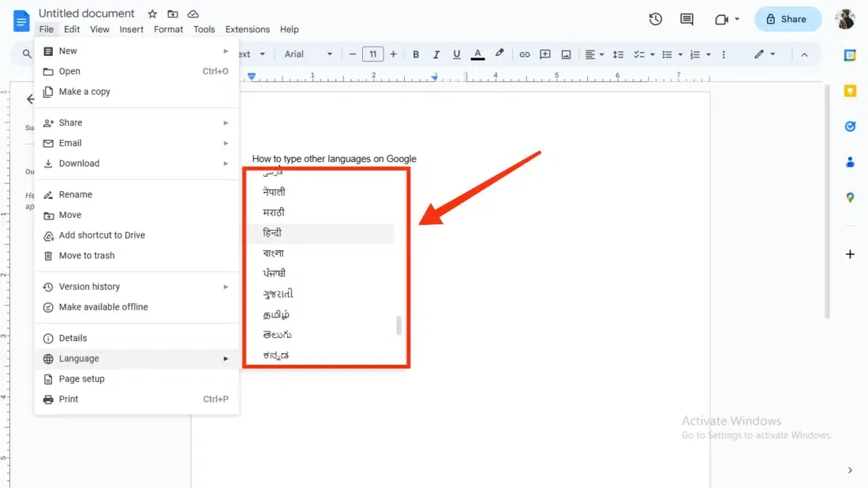The height and width of the screenshot is (488, 868).
Task: Open the Arial font dropdown
Action: coord(309,54)
